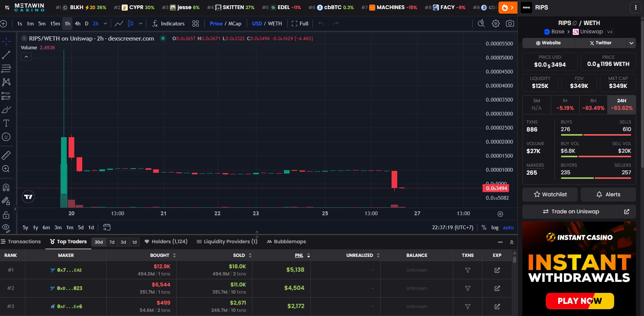
Task: Click the magnet mode icon
Action: [6, 187]
